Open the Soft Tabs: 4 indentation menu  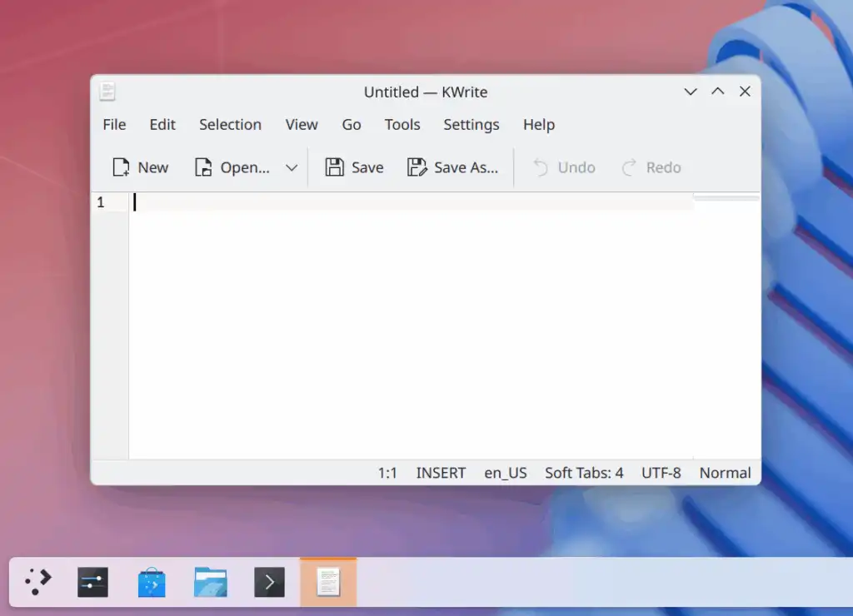[x=584, y=473]
